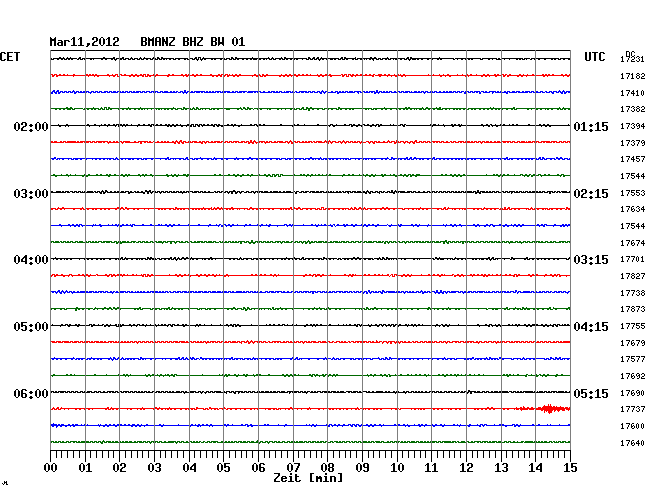650x494 pixels.
Task: Select the 17674 amplitude value
Action: [633, 243]
